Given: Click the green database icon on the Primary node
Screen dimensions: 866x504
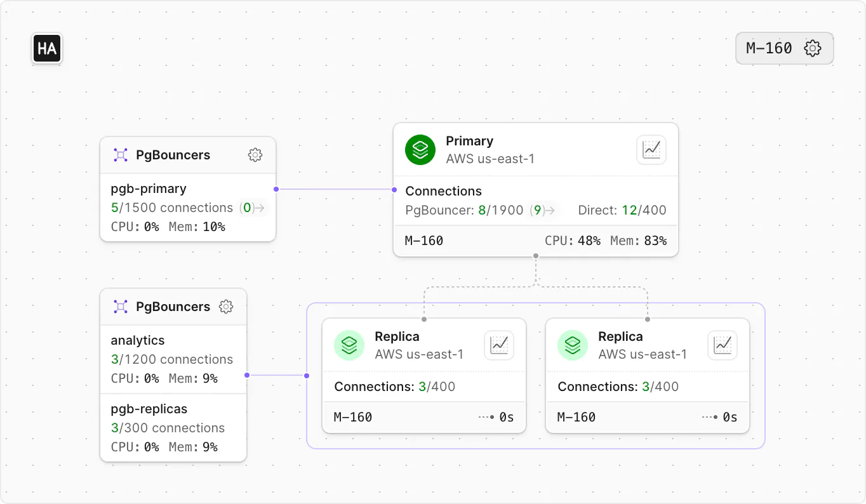Looking at the screenshot, I should pyautogui.click(x=420, y=149).
